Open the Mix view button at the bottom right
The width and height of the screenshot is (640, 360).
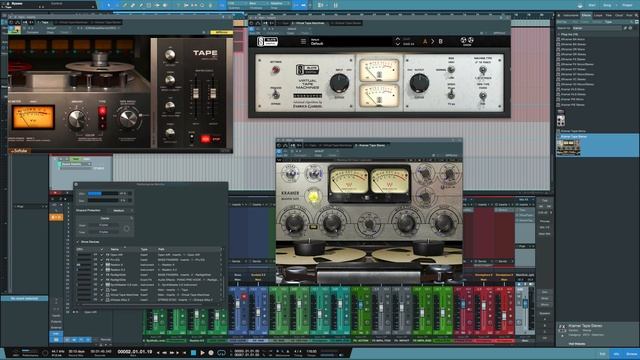(x=616, y=354)
